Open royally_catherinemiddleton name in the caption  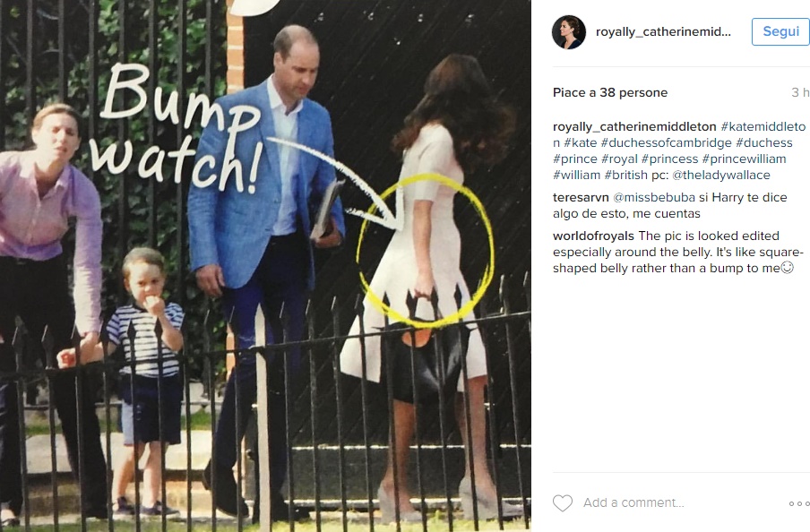point(634,126)
